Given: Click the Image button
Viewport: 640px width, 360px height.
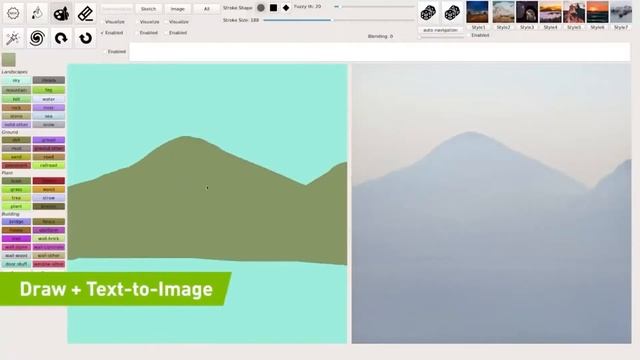Looking at the screenshot, I should coord(178,9).
